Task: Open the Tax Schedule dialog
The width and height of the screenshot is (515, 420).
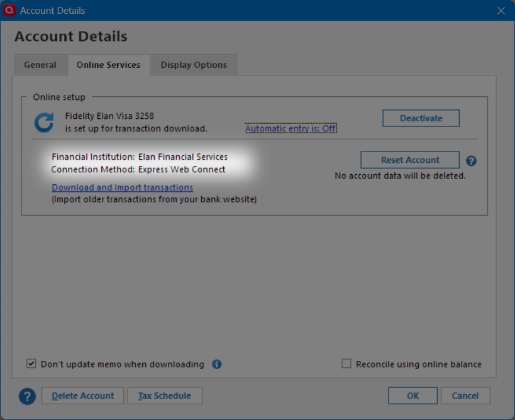Action: coord(165,395)
